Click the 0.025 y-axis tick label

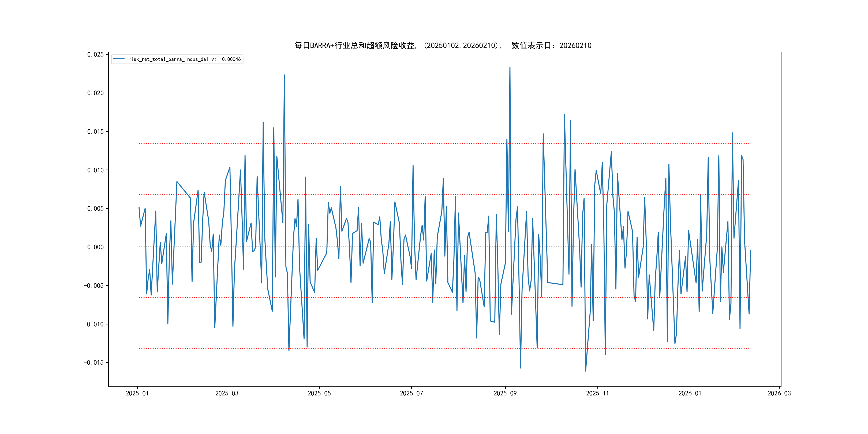95,55
